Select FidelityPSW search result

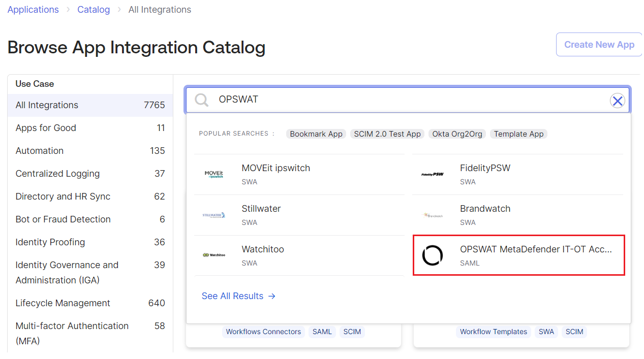[x=517, y=174]
